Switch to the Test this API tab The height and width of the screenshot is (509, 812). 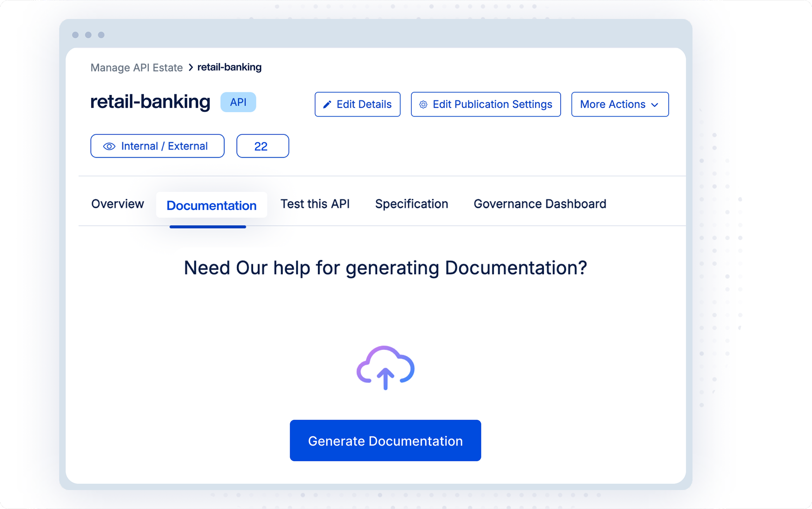[x=315, y=204]
